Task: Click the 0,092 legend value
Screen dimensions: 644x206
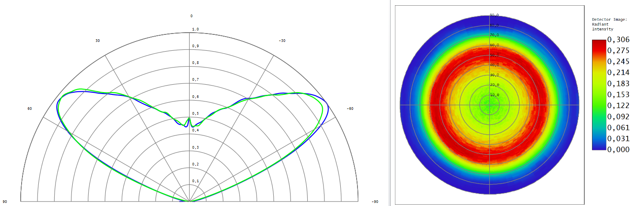Action: [618, 117]
